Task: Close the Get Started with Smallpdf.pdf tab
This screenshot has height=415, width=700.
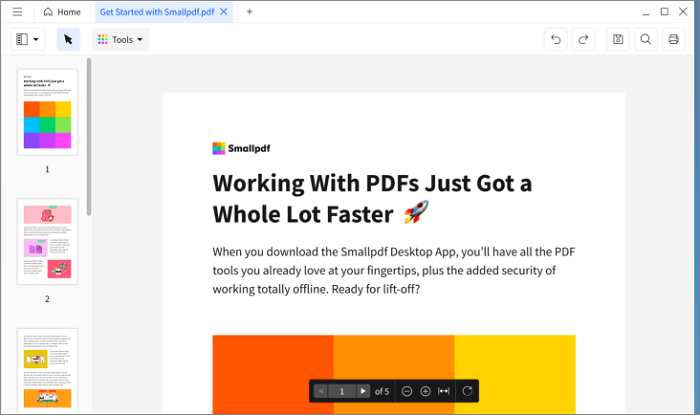Action: tap(224, 12)
